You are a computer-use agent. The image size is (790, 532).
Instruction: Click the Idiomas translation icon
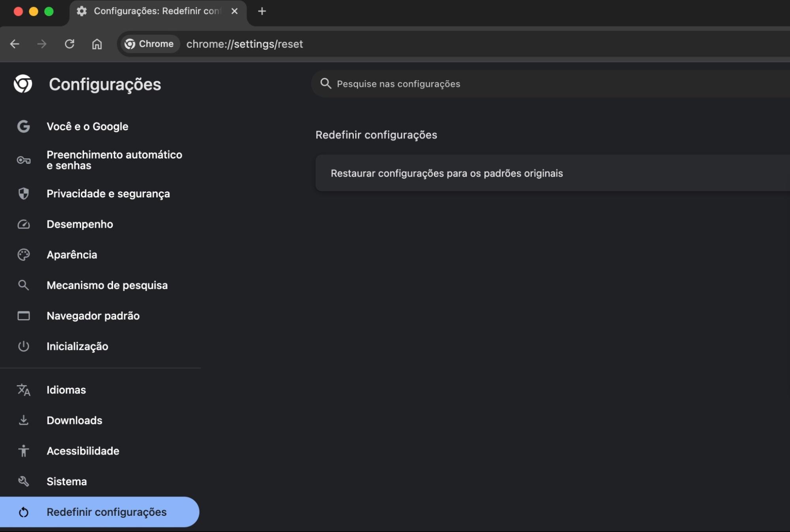(x=24, y=390)
